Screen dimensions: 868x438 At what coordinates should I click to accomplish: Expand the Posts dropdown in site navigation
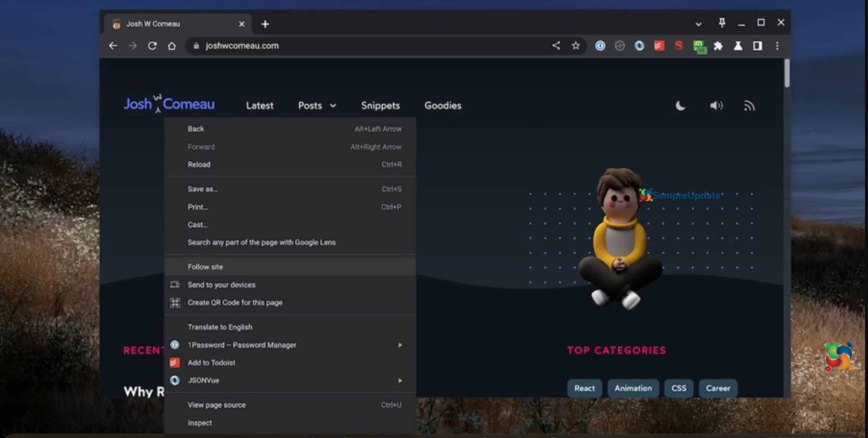(x=317, y=106)
